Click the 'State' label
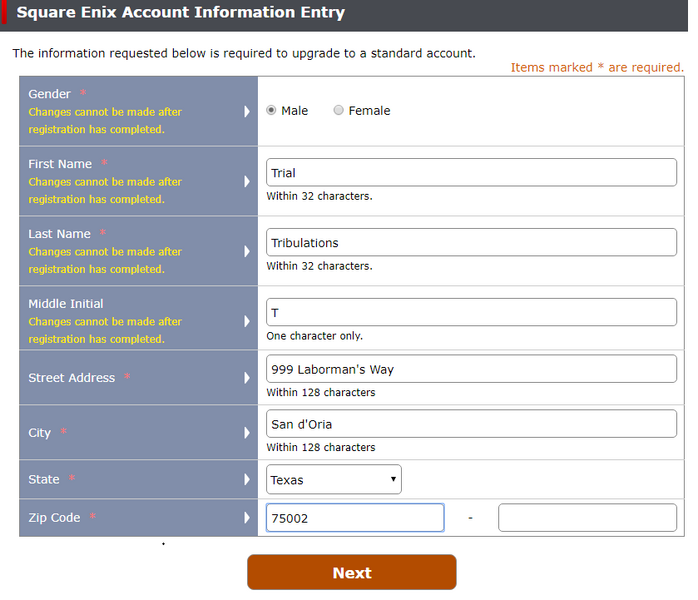The image size is (698, 600). point(44,479)
